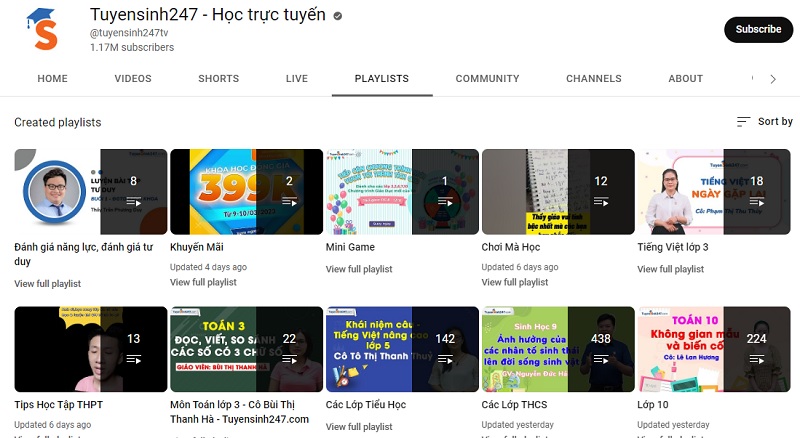Click playlist queue icon on Chơi Mà Học thumbnail
Image resolution: width=800 pixels, height=438 pixels.
(600, 201)
